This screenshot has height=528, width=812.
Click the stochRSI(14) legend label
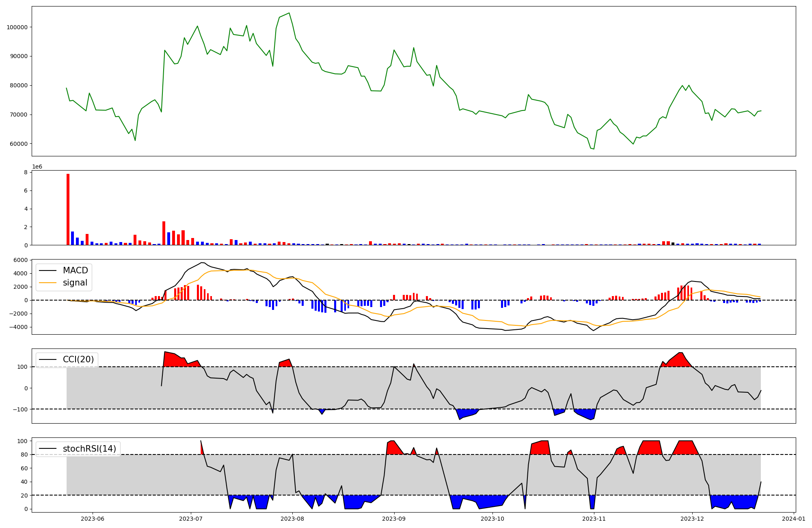(89, 449)
